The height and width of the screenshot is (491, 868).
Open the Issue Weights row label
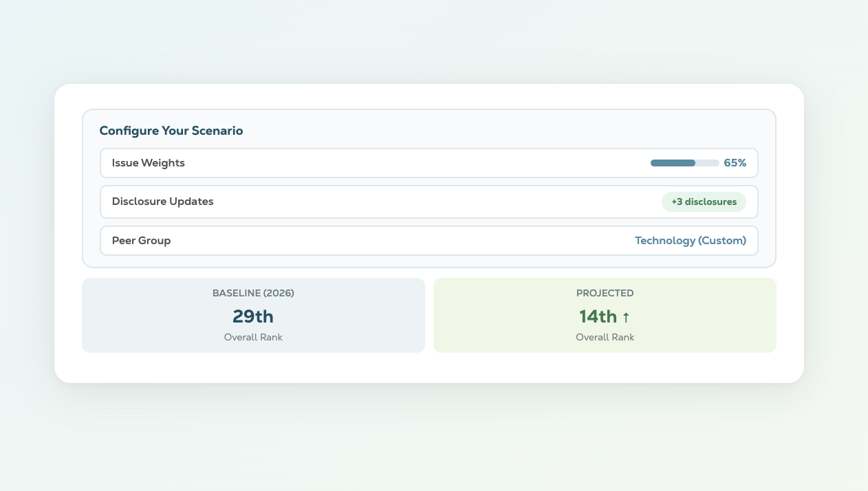coord(149,163)
